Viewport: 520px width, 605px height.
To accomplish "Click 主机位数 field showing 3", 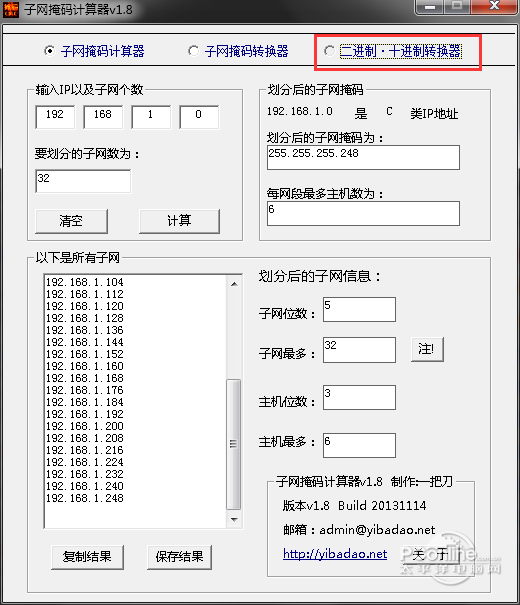I will click(x=359, y=397).
